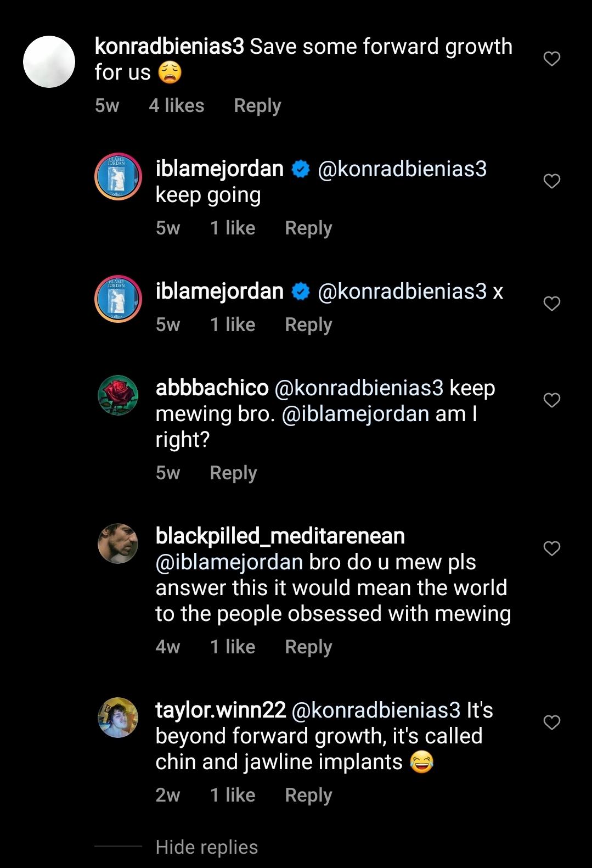Open @iblamejordan mention in abbbachico's comment
592x868 pixels.
(x=356, y=413)
